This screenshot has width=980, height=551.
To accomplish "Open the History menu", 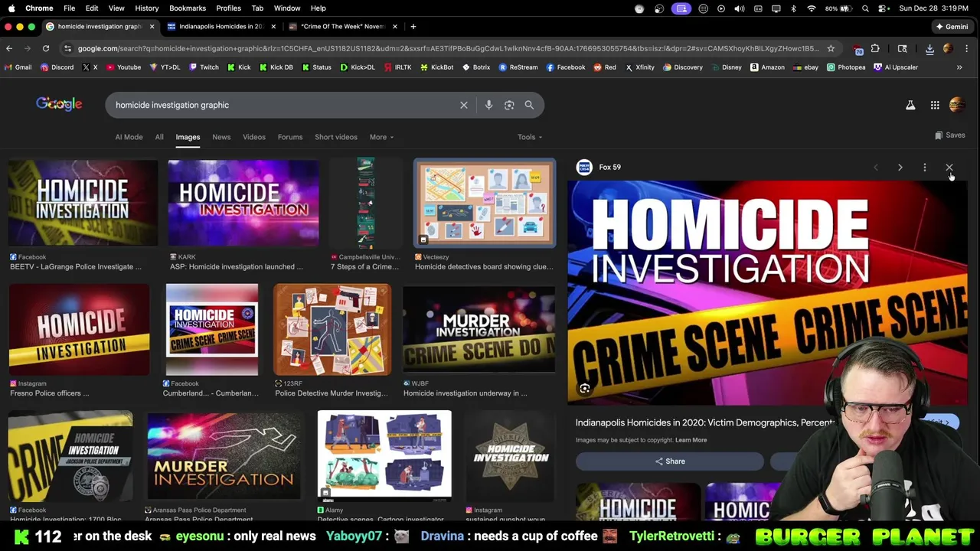I will [x=146, y=8].
